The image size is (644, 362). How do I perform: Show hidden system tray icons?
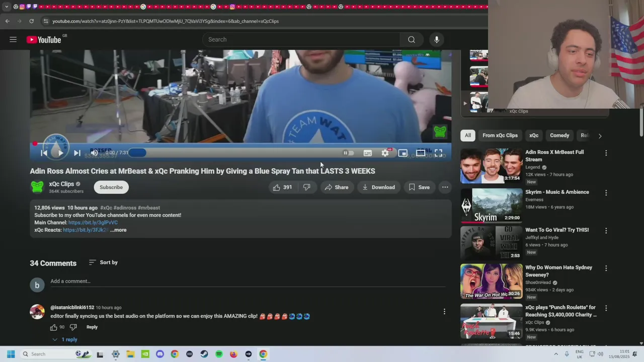point(556,354)
